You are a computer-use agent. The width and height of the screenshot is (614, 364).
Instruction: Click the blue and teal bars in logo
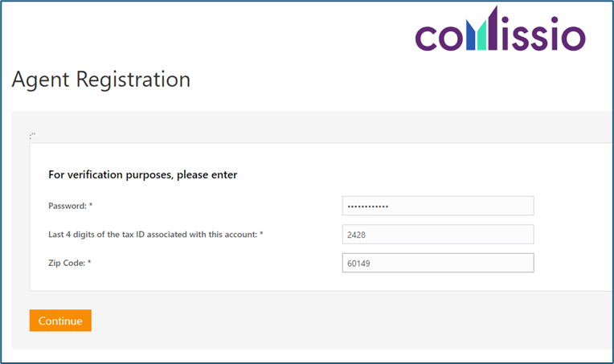[x=476, y=35]
